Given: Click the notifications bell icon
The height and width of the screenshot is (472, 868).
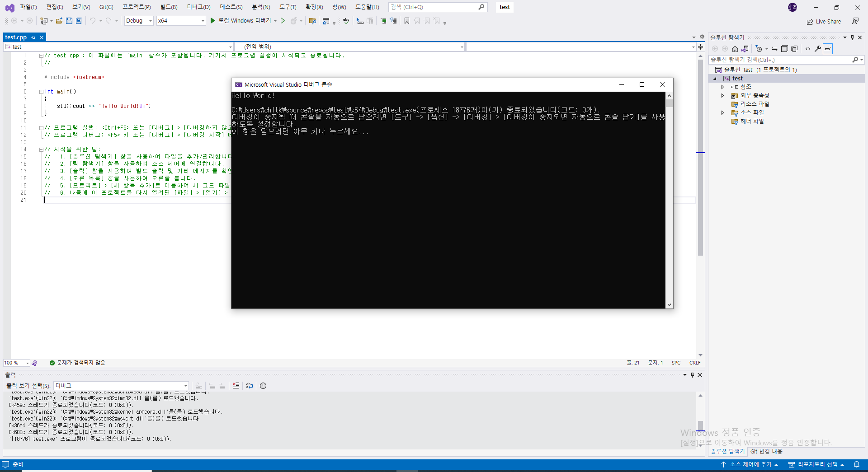Looking at the screenshot, I should [x=857, y=464].
